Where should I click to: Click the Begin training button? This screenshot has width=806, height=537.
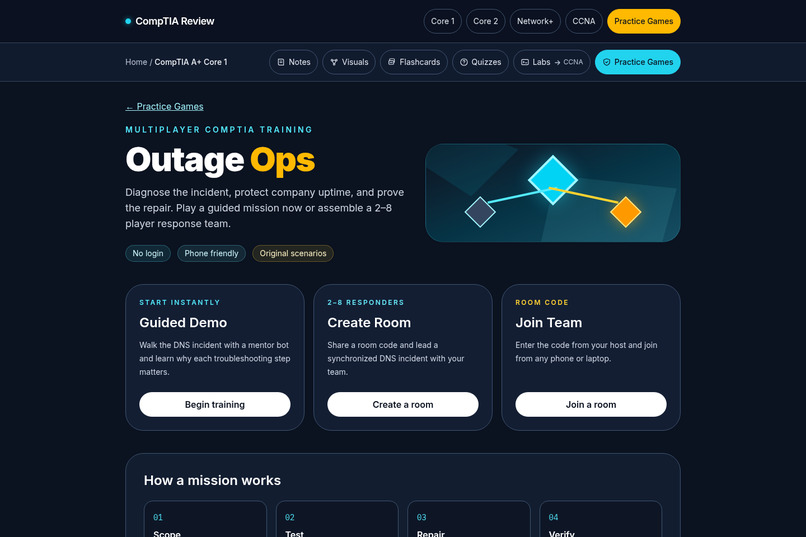pos(215,404)
